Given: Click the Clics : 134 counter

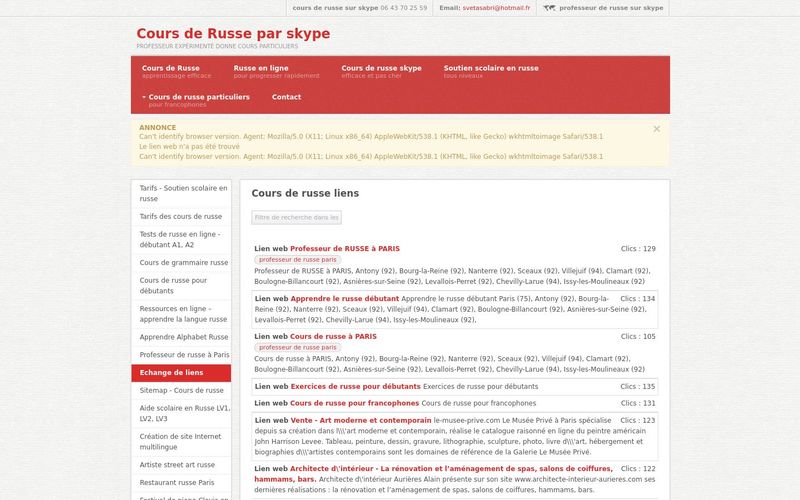Looking at the screenshot, I should pyautogui.click(x=638, y=299).
